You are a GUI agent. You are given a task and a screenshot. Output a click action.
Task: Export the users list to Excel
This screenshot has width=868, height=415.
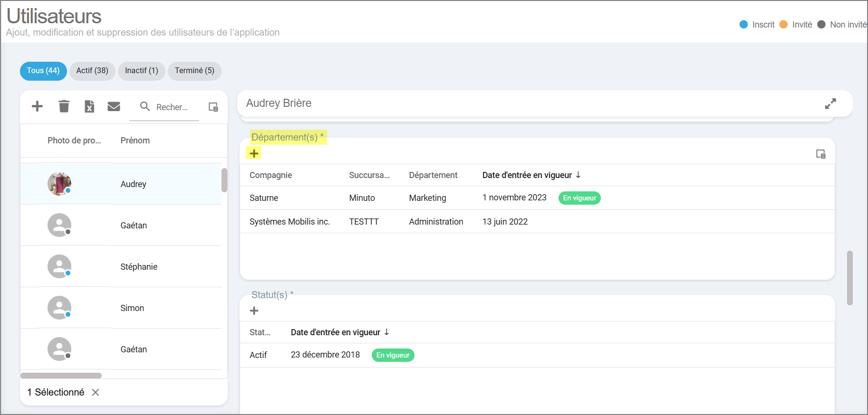(x=89, y=106)
